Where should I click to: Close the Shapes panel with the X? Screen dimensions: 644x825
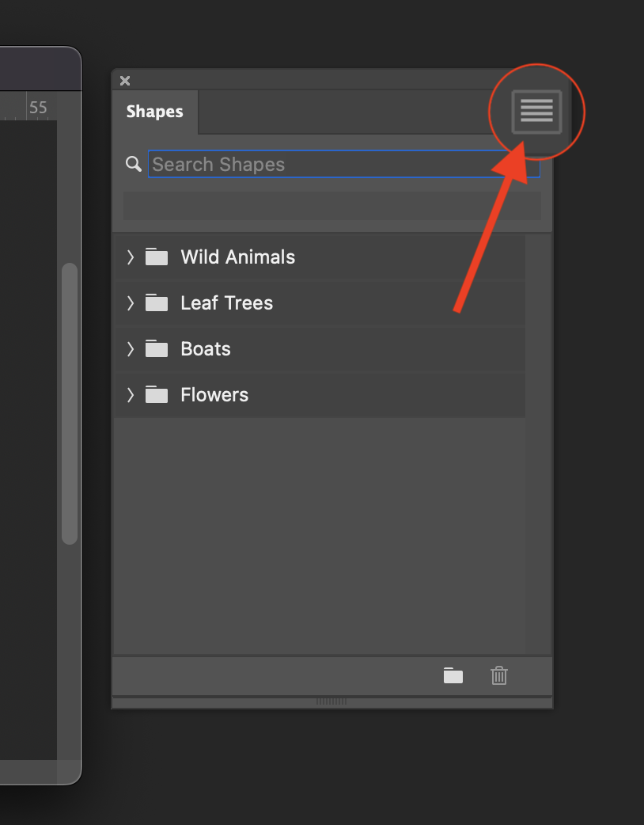tap(125, 81)
